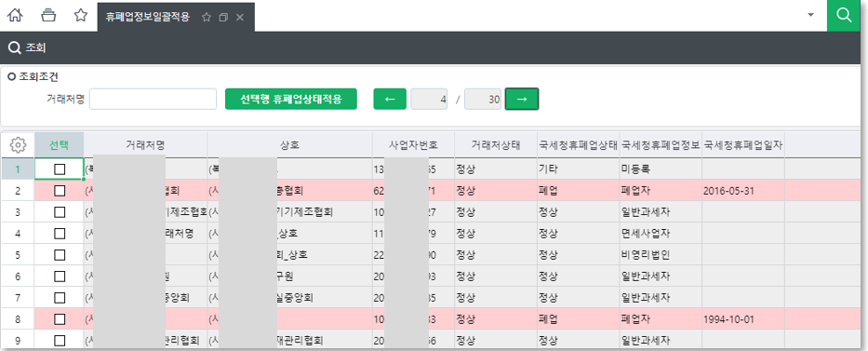Click the total page field showing 30
The image size is (868, 351).
tap(483, 99)
